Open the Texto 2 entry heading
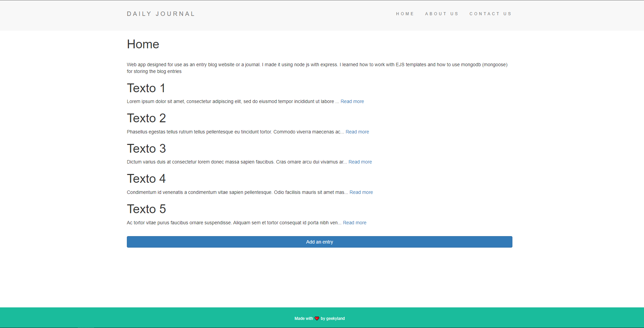 point(146,118)
